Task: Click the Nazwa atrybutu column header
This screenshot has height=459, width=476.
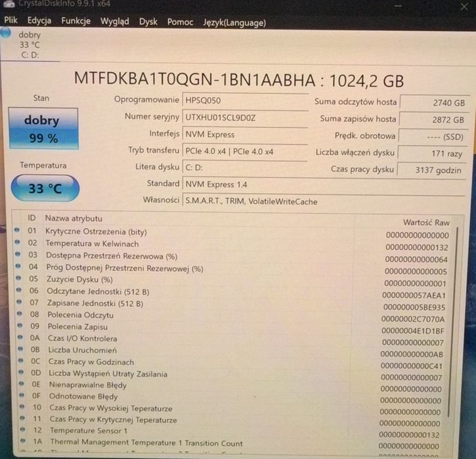Action: [74, 218]
